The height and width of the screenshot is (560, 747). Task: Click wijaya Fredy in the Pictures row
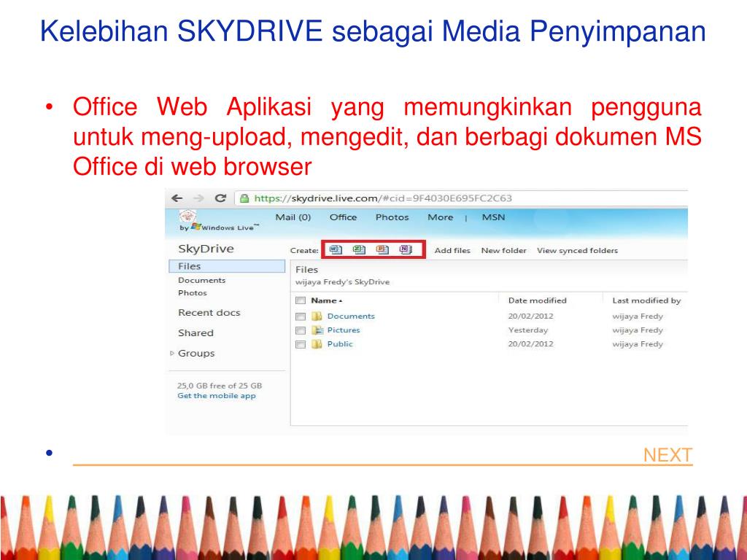tap(638, 330)
